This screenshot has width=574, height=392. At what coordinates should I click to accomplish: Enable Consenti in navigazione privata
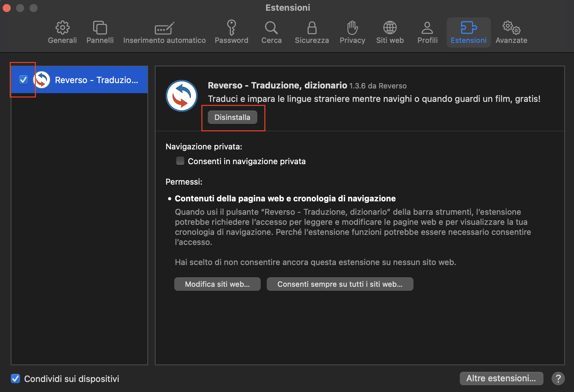[x=180, y=161]
